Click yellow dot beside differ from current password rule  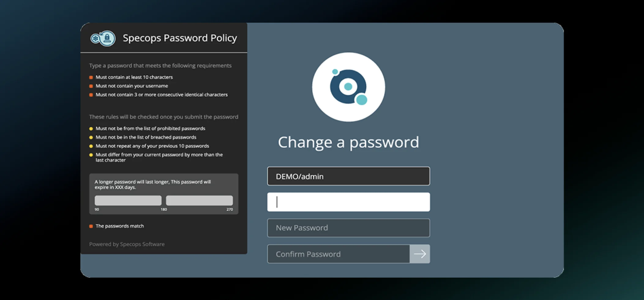91,155
